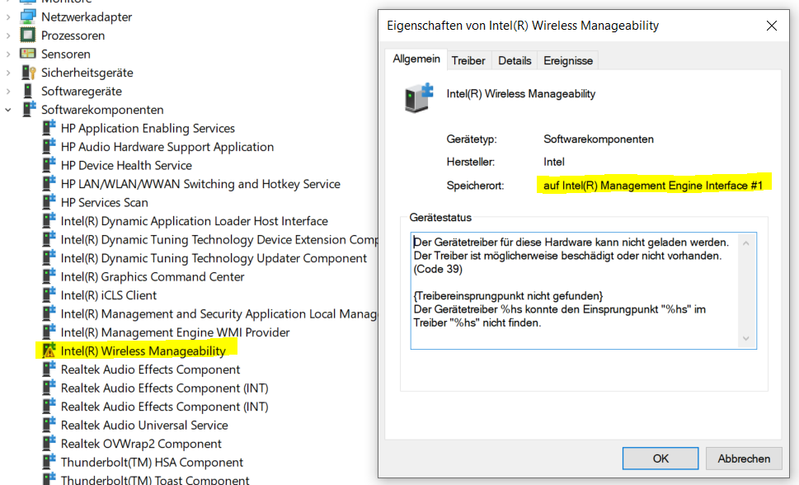Expand the Sensoren tree node

tap(9, 54)
